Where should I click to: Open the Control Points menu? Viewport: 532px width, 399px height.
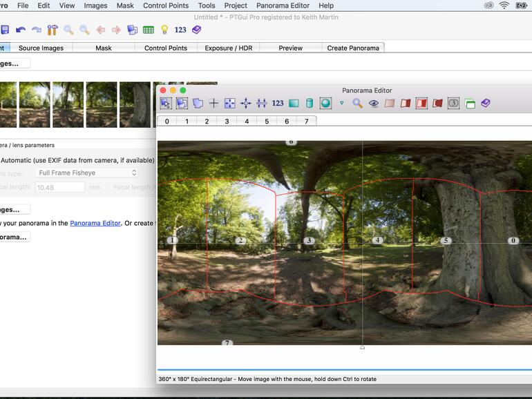(165, 6)
